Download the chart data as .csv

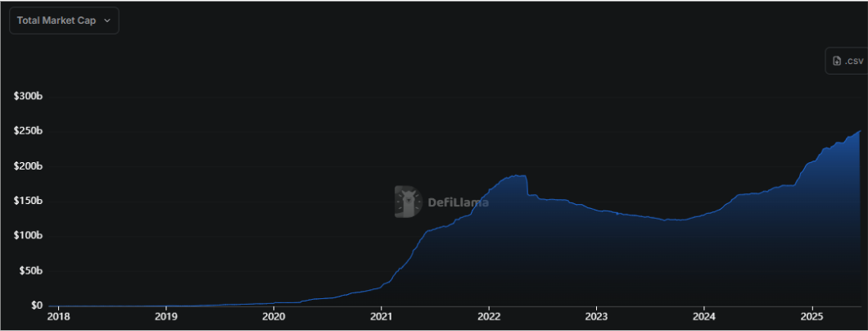pos(847,61)
